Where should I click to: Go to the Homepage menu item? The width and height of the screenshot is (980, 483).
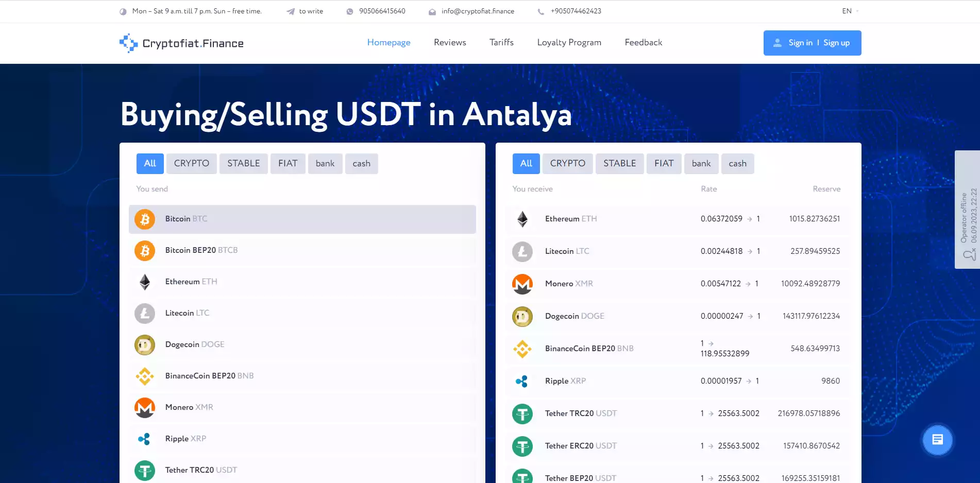coord(389,42)
